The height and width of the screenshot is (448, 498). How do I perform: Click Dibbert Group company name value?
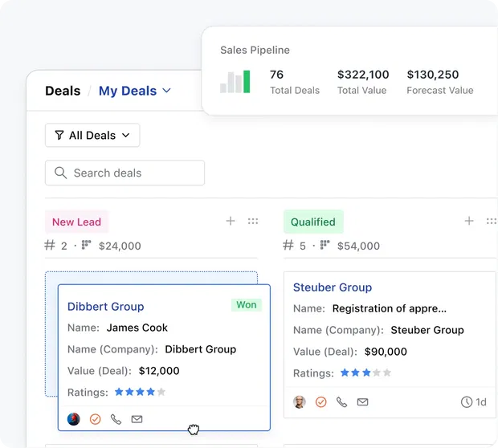[x=201, y=349]
